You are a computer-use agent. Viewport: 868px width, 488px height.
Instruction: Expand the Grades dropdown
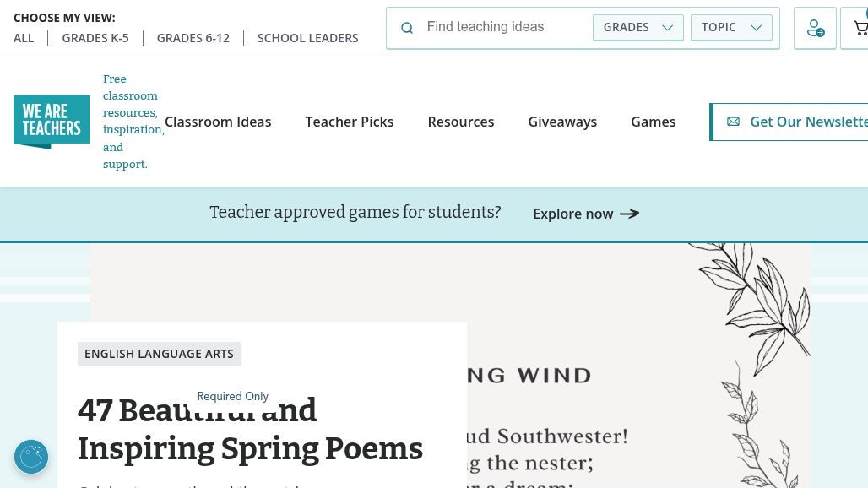pos(637,28)
